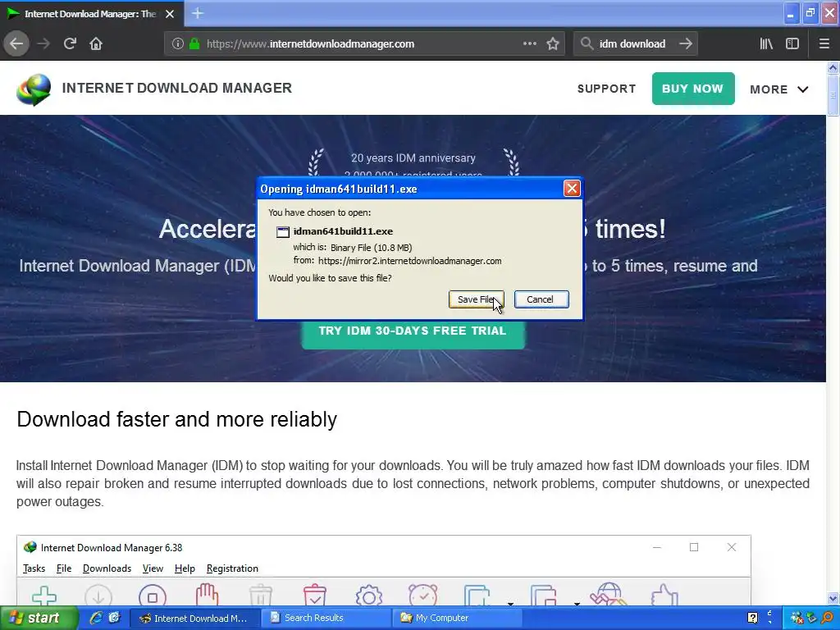This screenshot has height=630, width=840.
Task: Click the Tasks menu in the IDM 6.38 image
Action: click(34, 568)
